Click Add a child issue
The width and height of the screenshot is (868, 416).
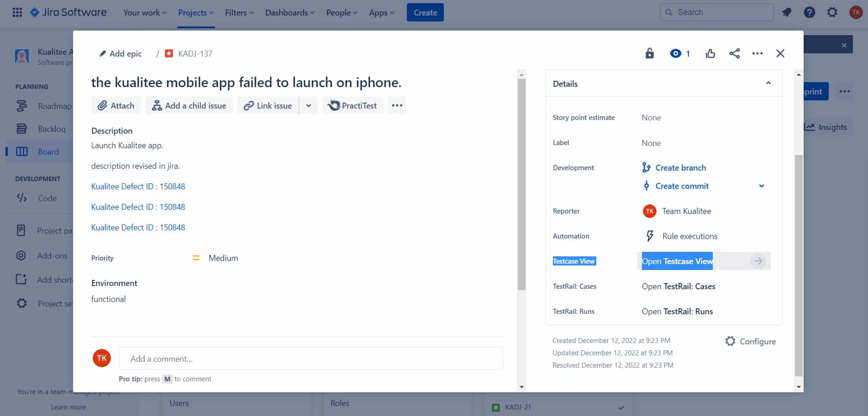coord(189,105)
